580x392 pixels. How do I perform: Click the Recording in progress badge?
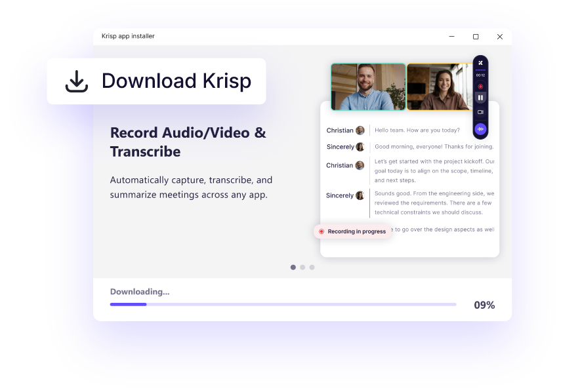click(352, 231)
